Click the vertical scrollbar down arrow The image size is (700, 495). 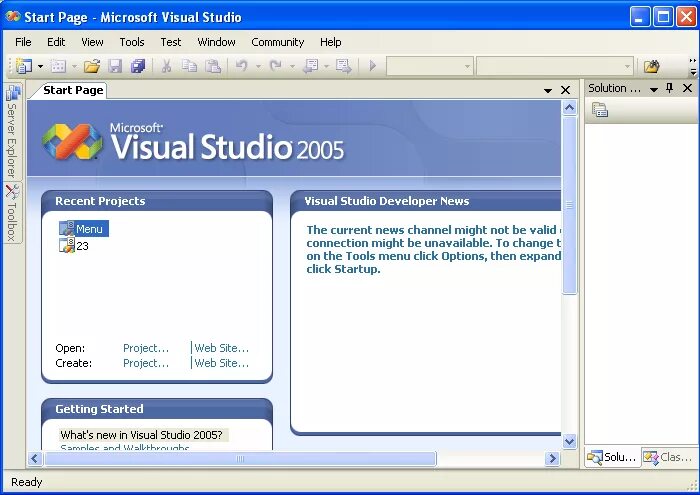point(570,441)
